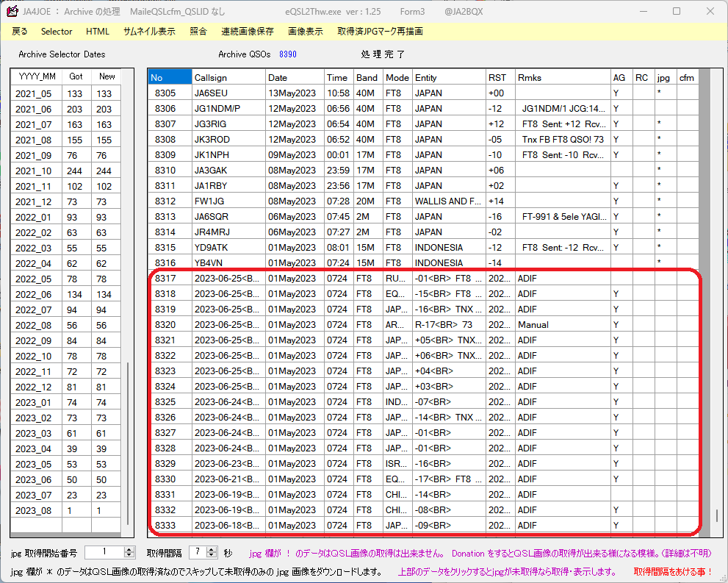728x583 pixels.
Task: Select the 2021_05 archive month row
Action: [x=66, y=93]
